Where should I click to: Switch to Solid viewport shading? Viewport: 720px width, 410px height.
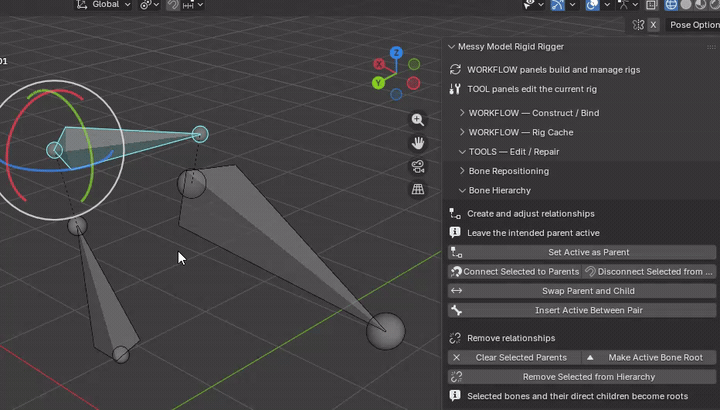[686, 5]
